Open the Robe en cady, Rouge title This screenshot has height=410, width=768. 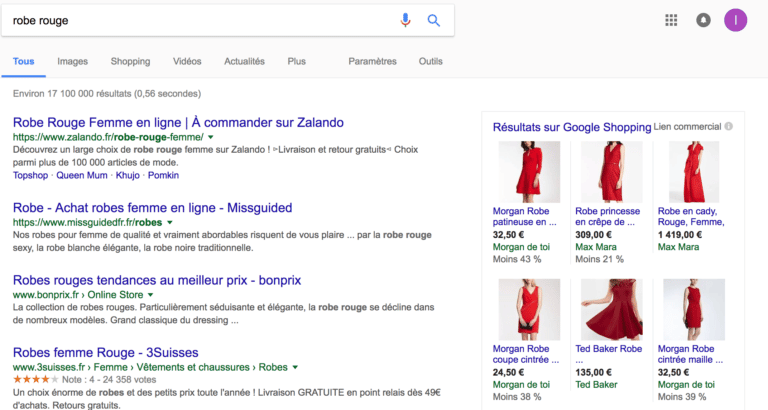point(691,217)
